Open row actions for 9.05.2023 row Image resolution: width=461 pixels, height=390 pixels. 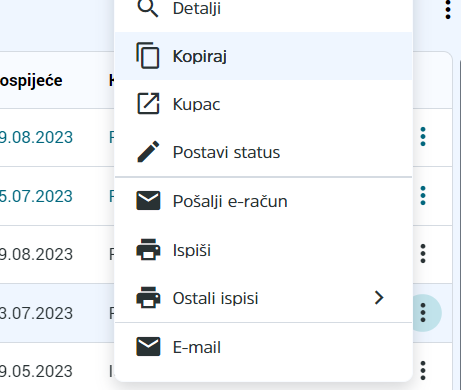tap(423, 371)
